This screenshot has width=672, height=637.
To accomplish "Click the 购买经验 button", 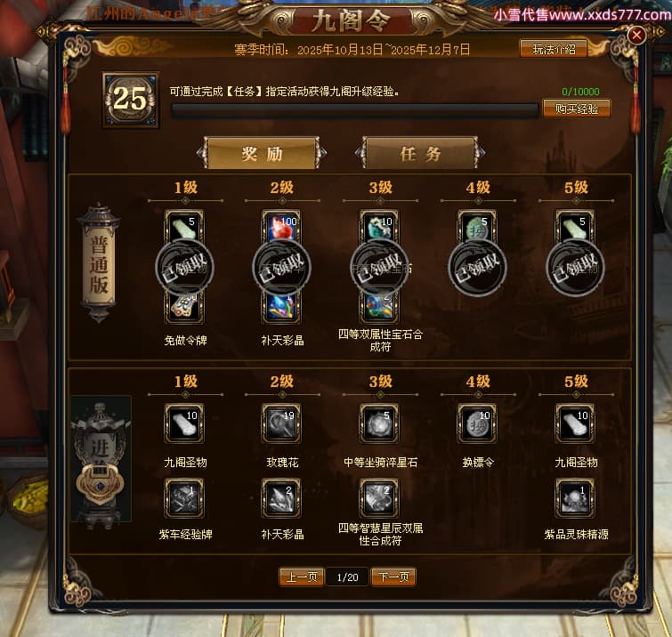I will [577, 109].
